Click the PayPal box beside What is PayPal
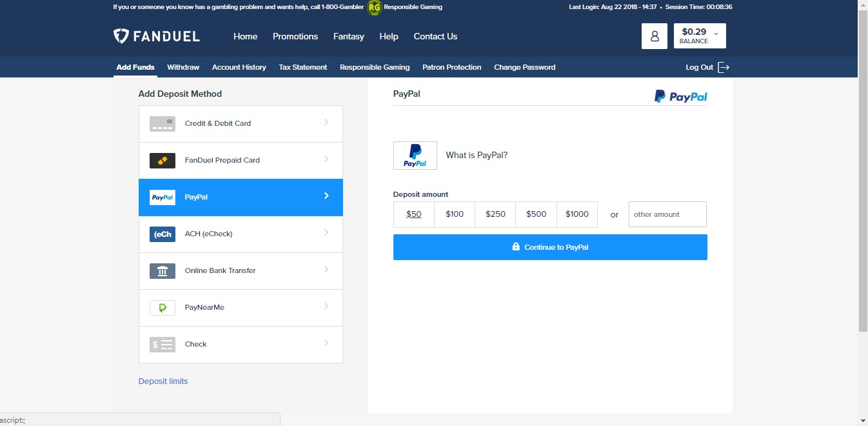This screenshot has width=868, height=426. pos(415,156)
